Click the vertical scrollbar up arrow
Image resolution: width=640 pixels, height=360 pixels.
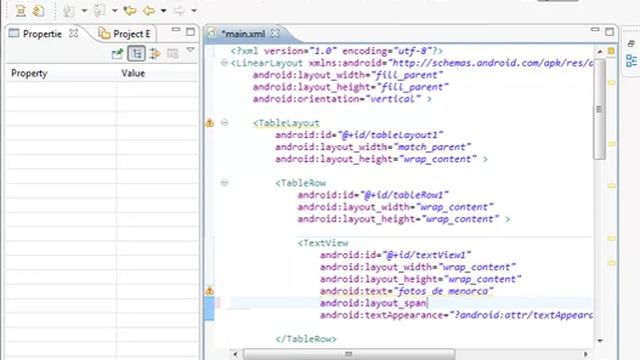click(600, 52)
